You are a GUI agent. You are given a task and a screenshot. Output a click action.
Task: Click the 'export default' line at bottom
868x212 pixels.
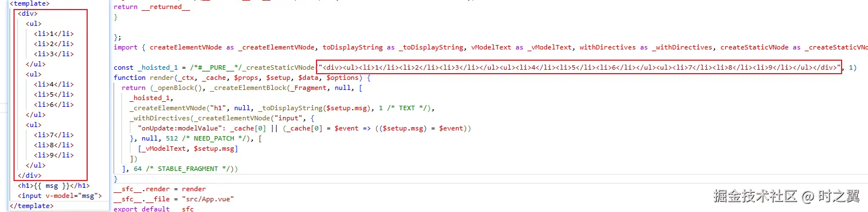(x=153, y=209)
